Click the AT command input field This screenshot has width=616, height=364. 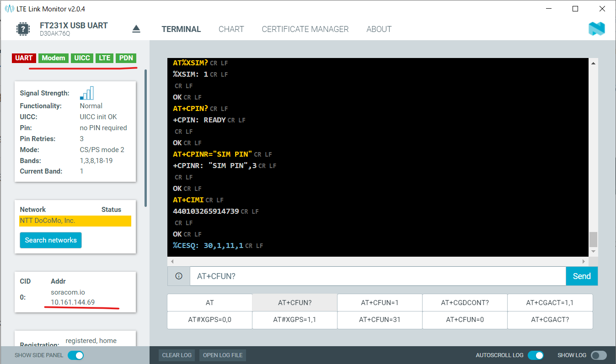click(378, 276)
